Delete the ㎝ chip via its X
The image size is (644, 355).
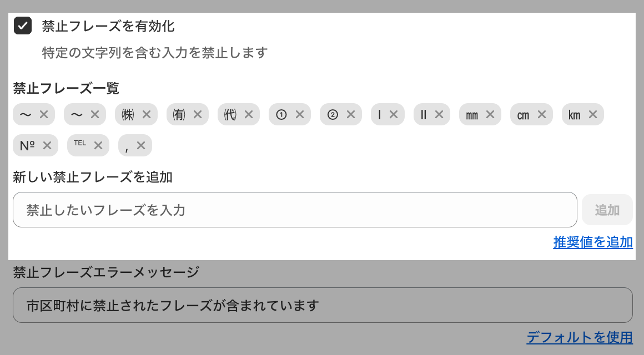pos(542,114)
